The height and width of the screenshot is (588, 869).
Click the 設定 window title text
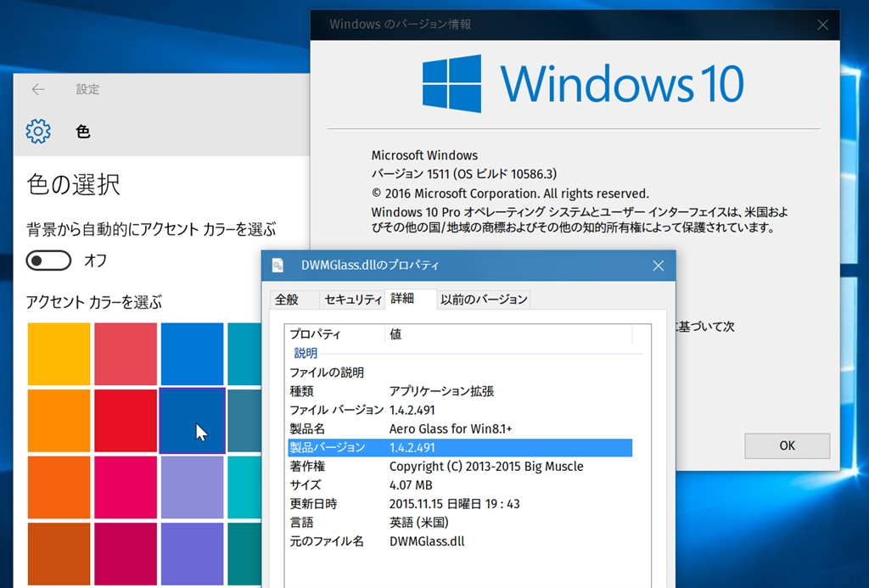point(87,89)
